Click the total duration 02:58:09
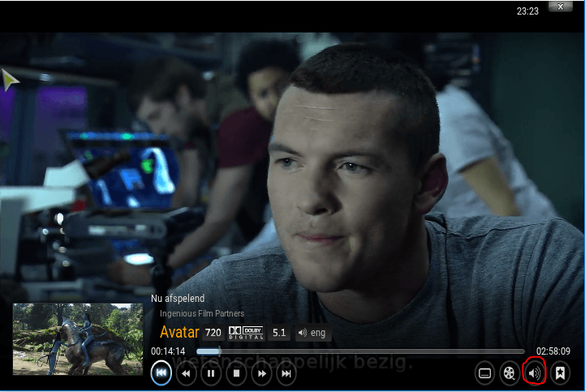Image resolution: width=585 pixels, height=392 pixels. [553, 351]
